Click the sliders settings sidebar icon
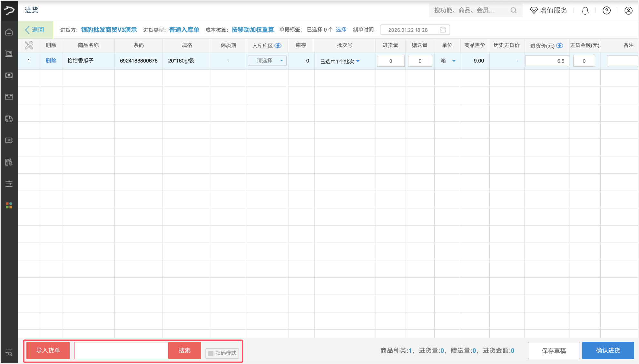 pyautogui.click(x=9, y=184)
